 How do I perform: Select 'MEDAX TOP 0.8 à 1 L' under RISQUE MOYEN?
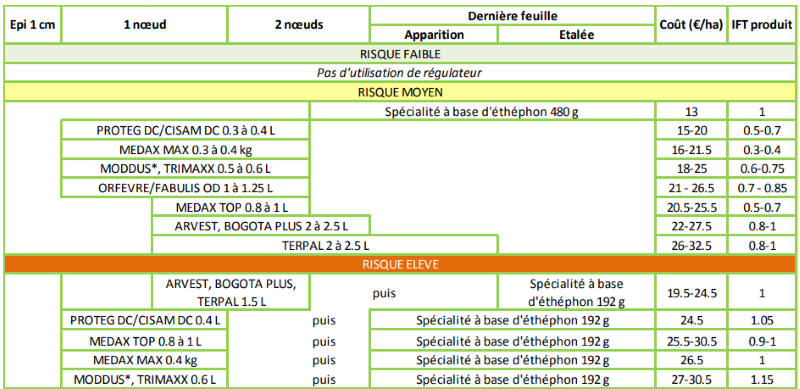pyautogui.click(x=231, y=207)
